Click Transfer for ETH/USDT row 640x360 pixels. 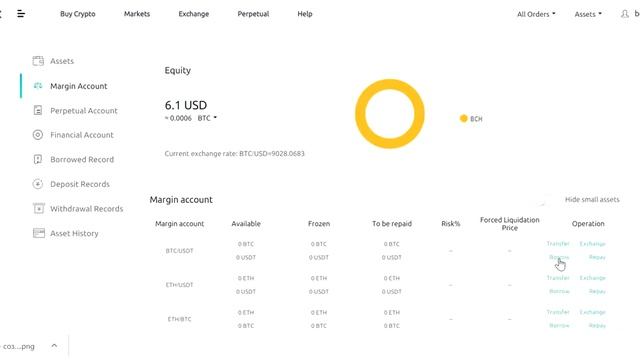[x=558, y=278]
